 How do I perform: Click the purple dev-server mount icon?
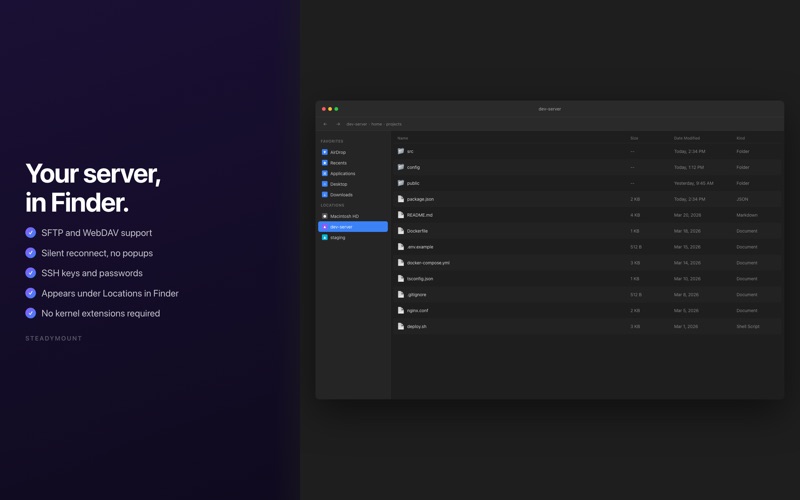point(324,227)
